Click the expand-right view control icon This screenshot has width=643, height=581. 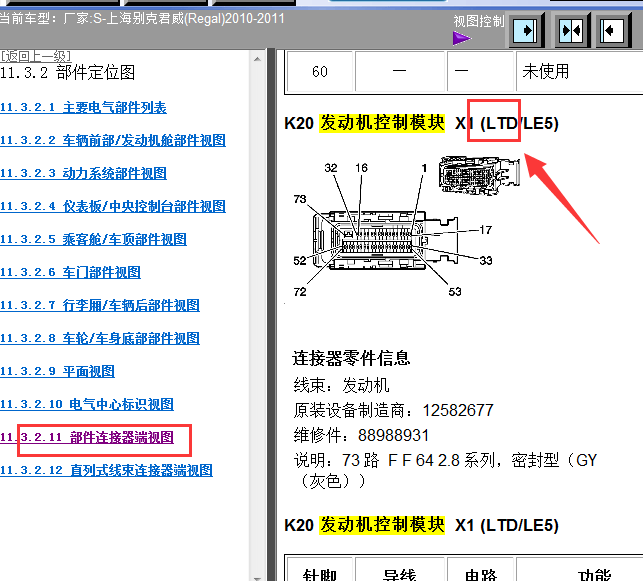tap(525, 31)
